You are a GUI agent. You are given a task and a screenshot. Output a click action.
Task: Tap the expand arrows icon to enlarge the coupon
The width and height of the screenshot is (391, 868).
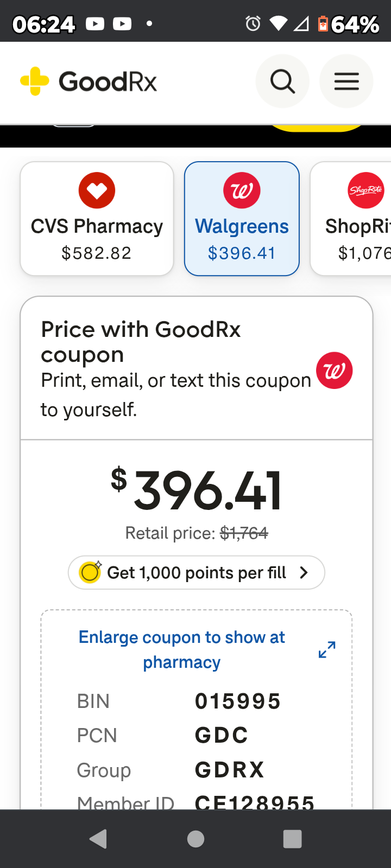(327, 649)
